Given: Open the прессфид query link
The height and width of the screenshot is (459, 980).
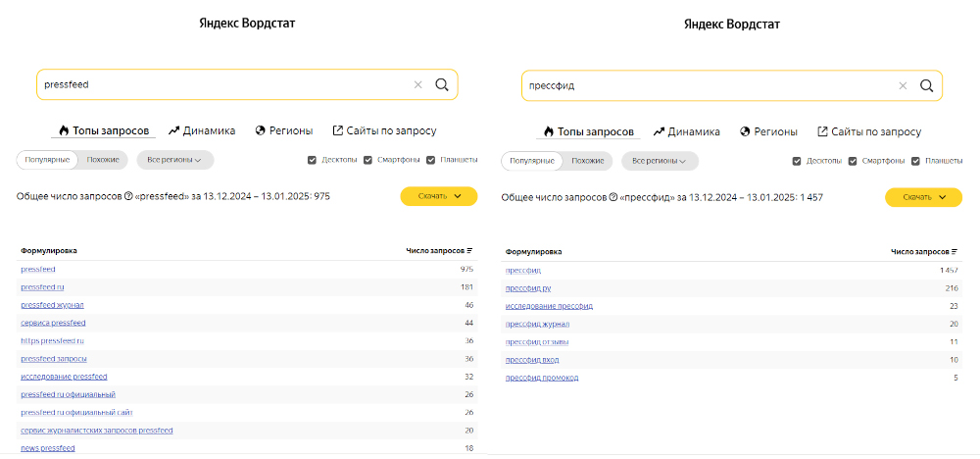Looking at the screenshot, I should tap(523, 270).
